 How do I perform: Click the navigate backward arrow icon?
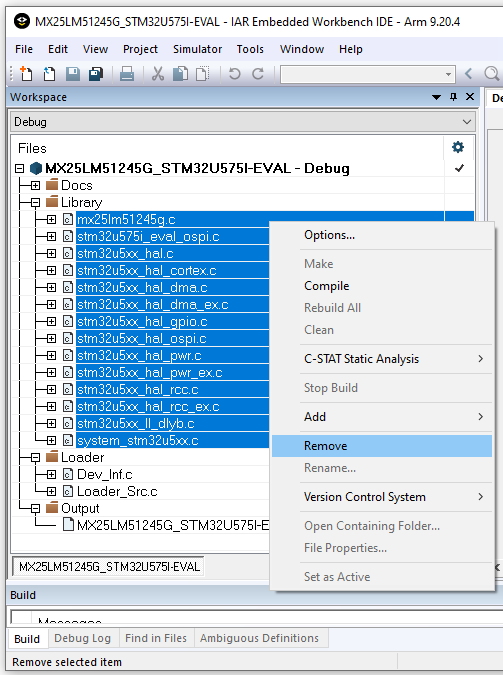[x=469, y=74]
